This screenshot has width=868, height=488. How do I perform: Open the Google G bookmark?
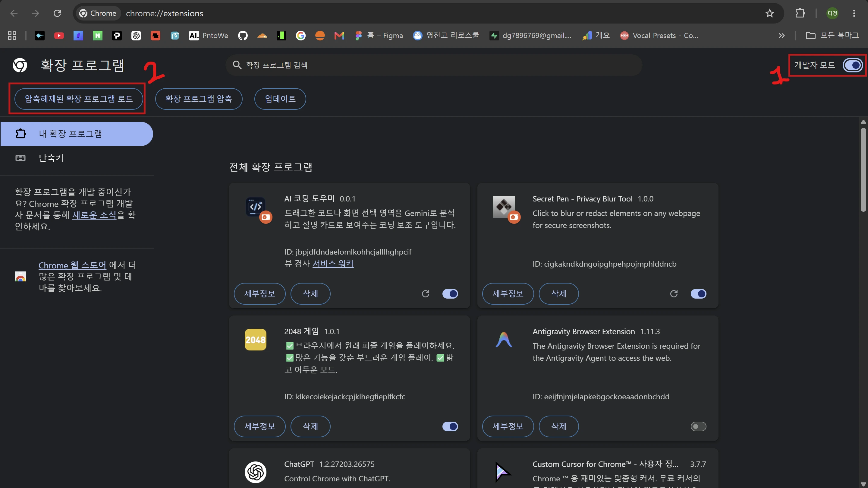300,35
